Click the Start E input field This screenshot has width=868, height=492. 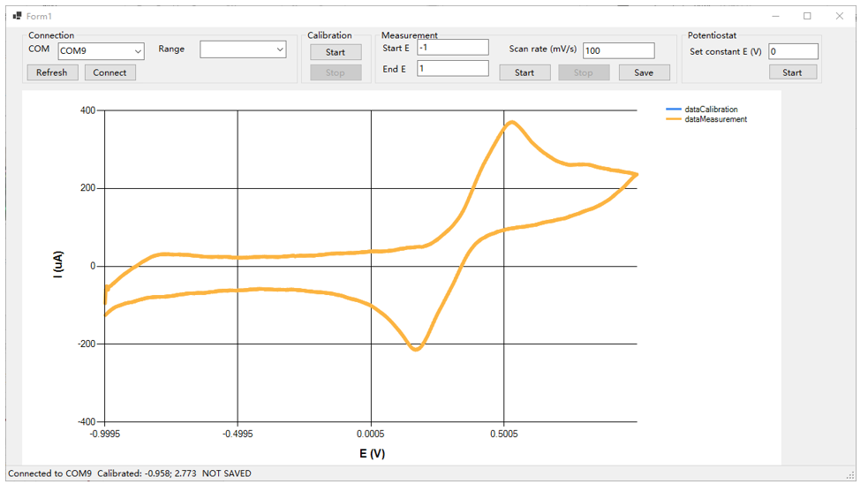tap(452, 48)
